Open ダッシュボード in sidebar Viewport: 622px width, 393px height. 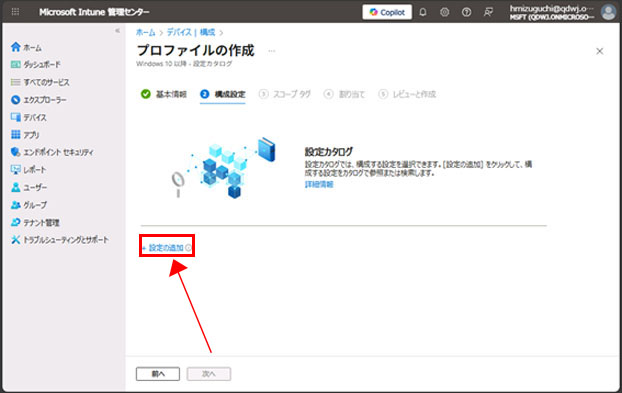[x=36, y=65]
